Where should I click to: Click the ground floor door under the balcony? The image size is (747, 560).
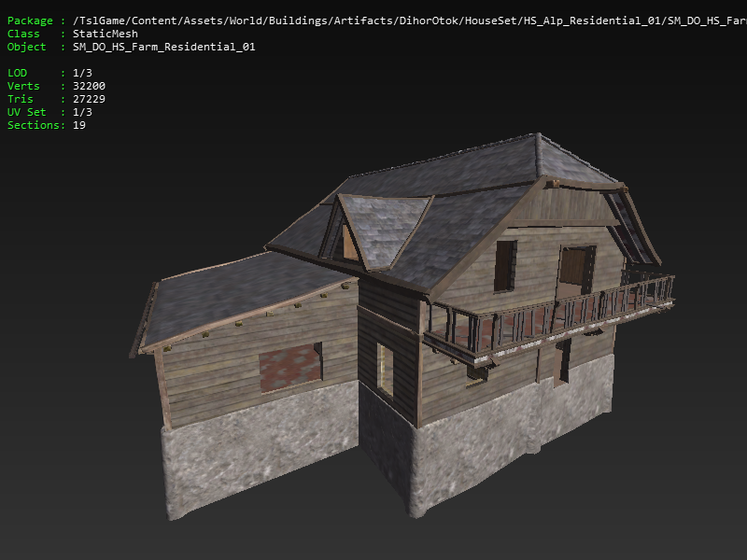562,361
